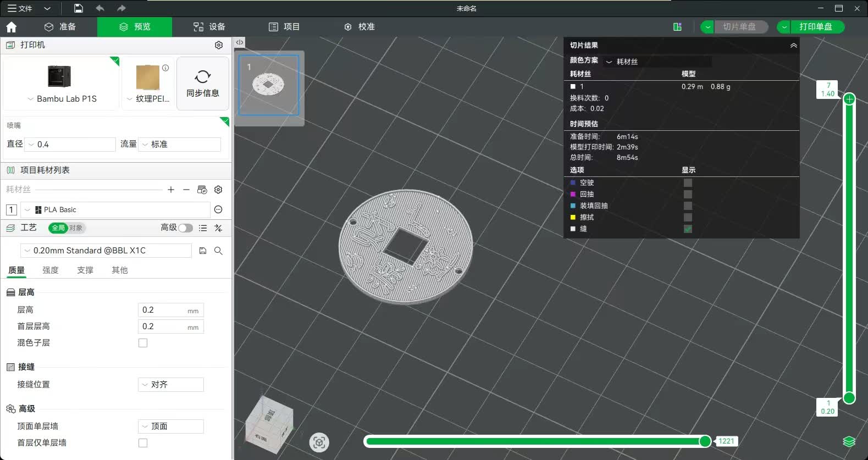Open the 文件 menu

coord(20,8)
